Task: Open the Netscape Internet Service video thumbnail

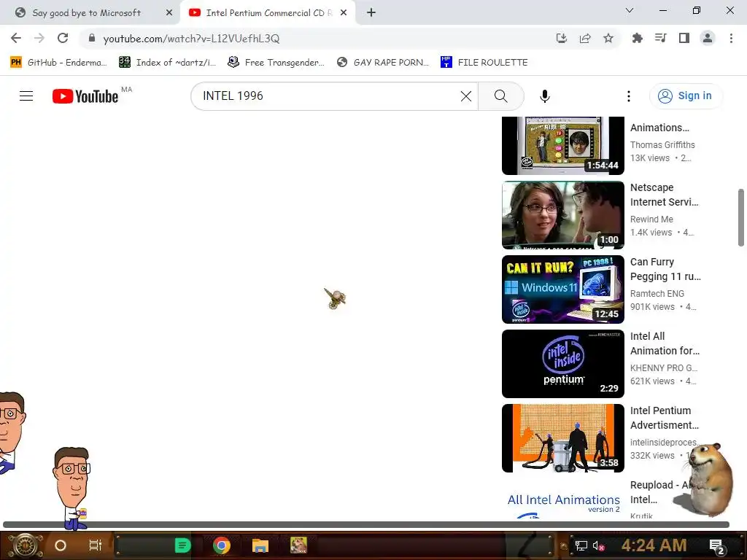Action: [563, 215]
